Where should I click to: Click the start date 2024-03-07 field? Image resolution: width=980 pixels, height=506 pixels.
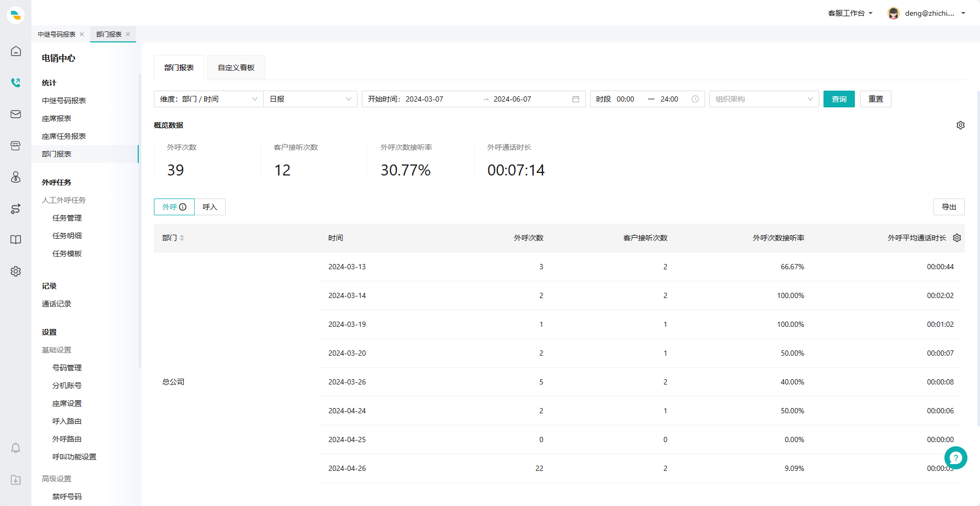tap(425, 99)
